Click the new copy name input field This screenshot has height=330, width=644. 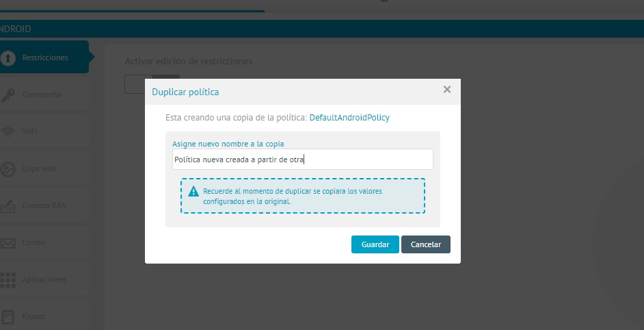[303, 160]
